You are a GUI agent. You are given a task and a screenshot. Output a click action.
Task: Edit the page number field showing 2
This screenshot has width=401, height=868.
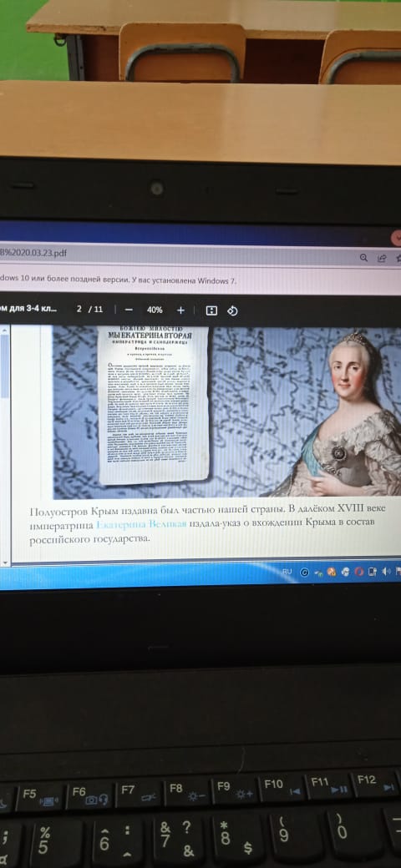[79, 309]
